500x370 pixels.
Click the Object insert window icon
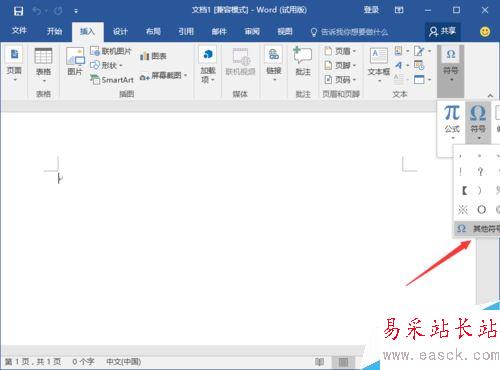coord(419,80)
